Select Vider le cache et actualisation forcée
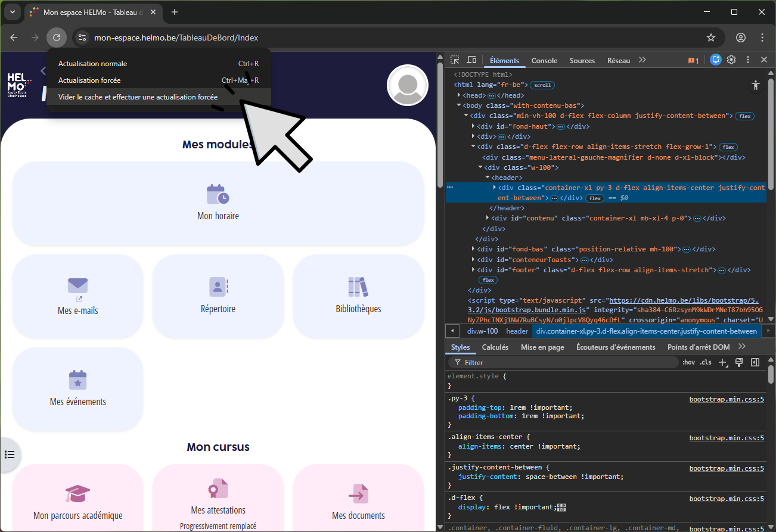 click(138, 97)
